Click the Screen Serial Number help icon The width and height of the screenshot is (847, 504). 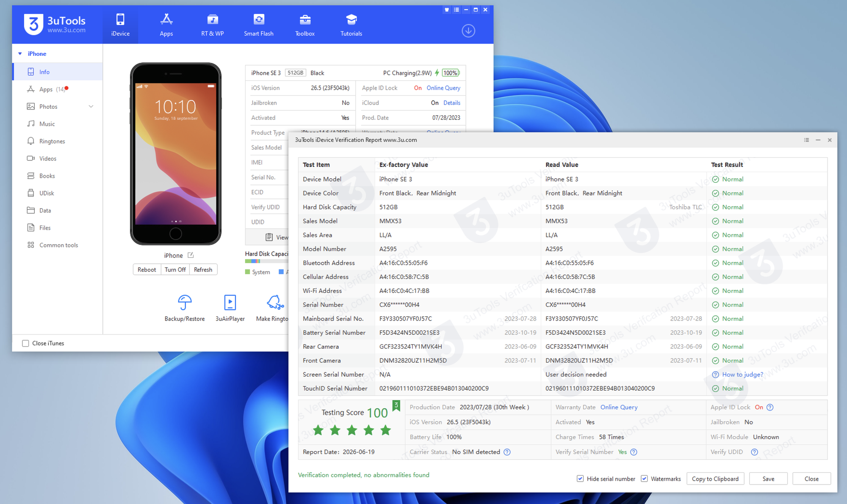(x=715, y=375)
